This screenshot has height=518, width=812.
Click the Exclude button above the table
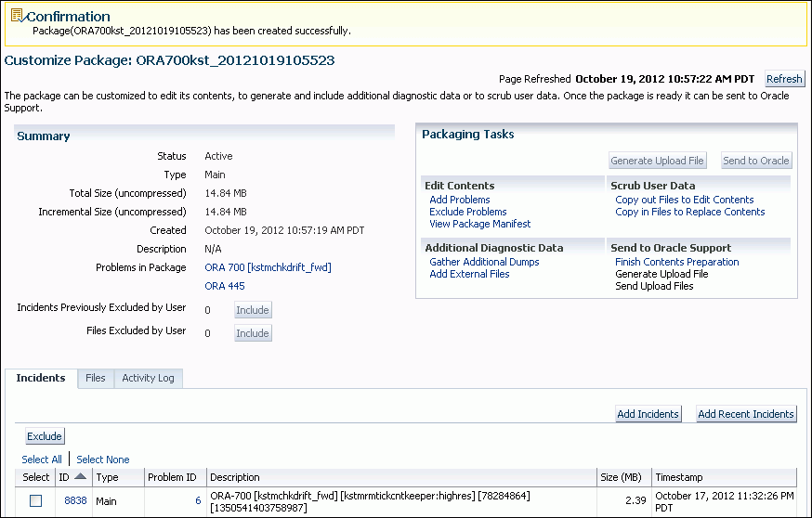coord(45,436)
